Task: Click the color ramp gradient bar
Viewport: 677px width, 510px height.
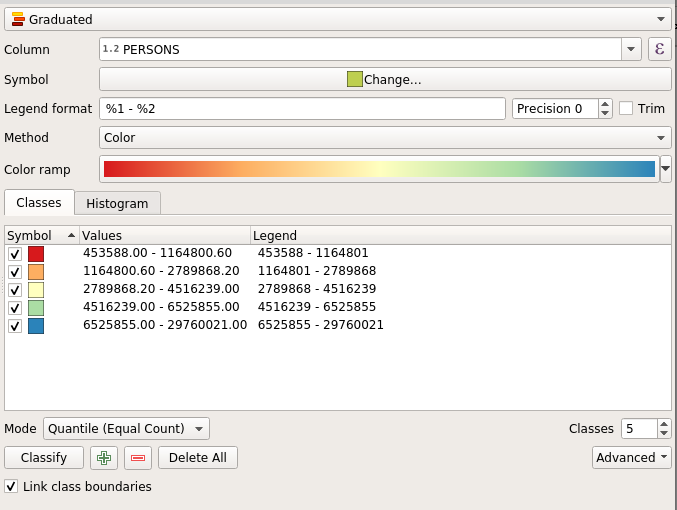Action: click(379, 169)
